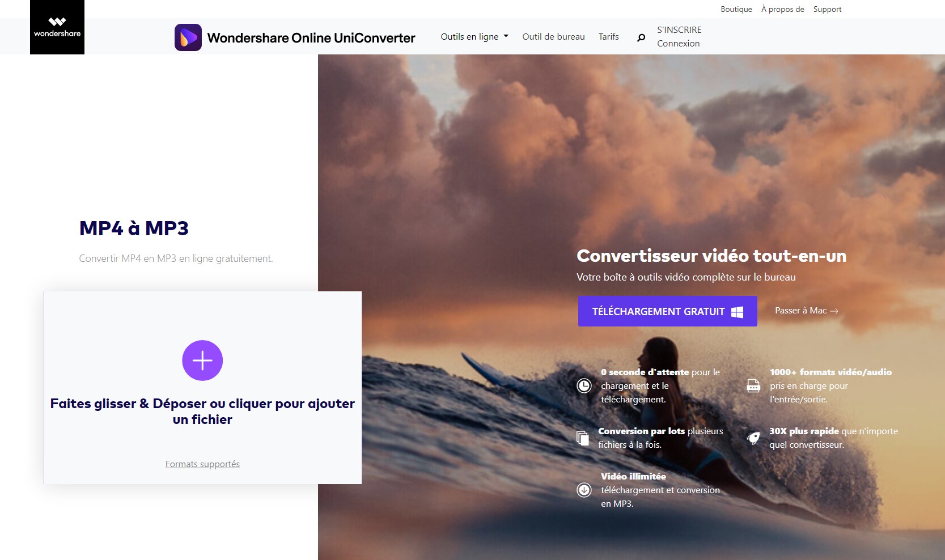Viewport: 945px width, 560px height.
Task: Click the Faites glisser & Déposer upload text
Action: point(202,411)
